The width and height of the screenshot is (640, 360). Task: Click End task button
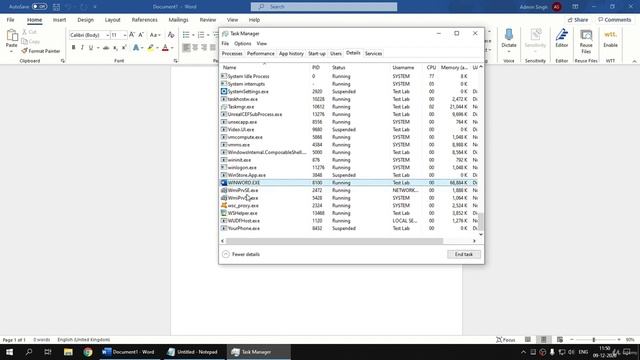pyautogui.click(x=464, y=254)
